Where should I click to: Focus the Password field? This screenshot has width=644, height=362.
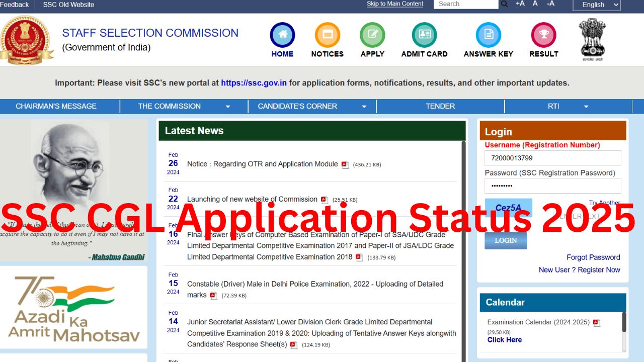553,186
